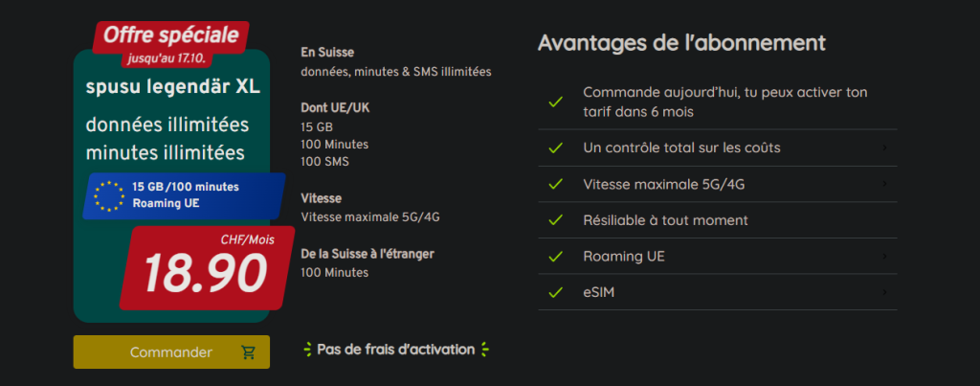This screenshot has width=980, height=386.
Task: Open the Résiliable à tout moment row
Action: 718,220
